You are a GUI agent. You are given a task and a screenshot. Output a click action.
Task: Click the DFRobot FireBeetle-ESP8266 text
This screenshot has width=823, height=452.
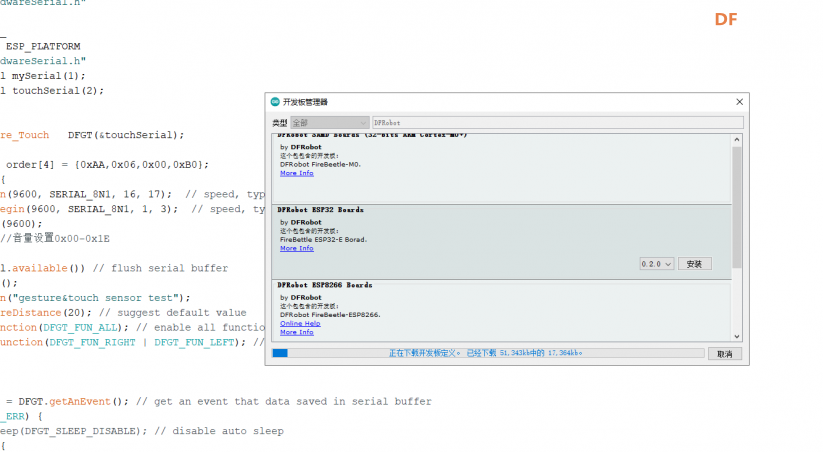(330, 315)
